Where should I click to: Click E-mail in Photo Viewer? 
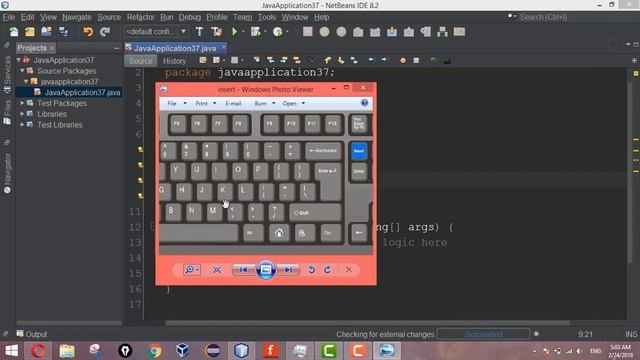(233, 104)
